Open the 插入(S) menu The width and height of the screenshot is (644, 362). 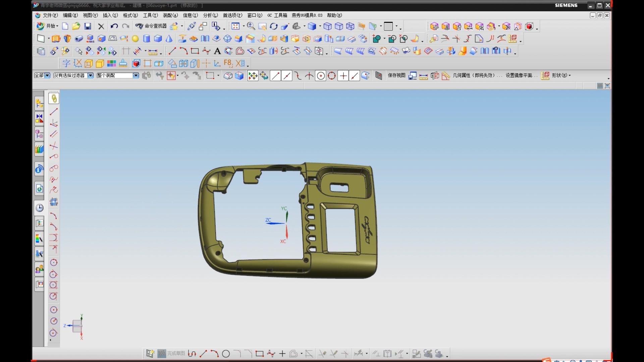pyautogui.click(x=110, y=15)
